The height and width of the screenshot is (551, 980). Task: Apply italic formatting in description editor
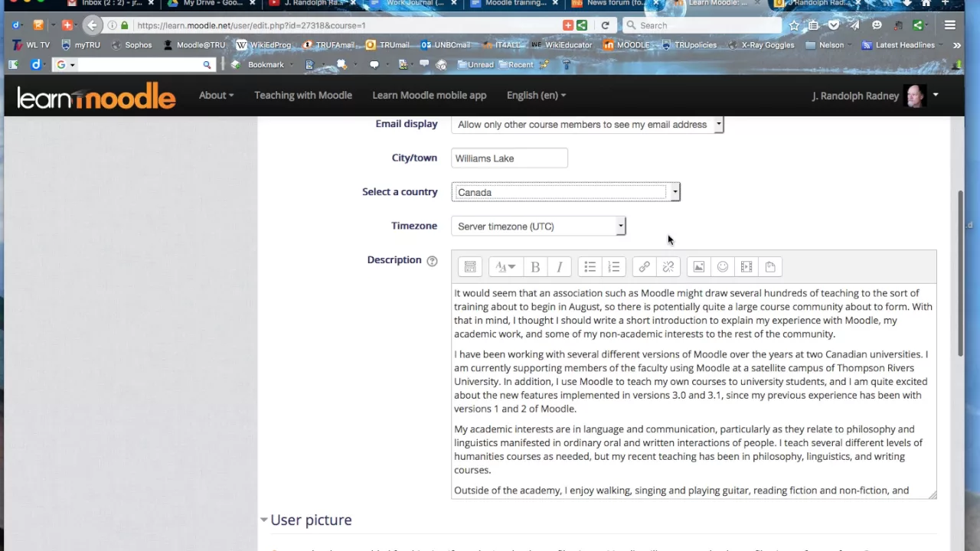(560, 267)
